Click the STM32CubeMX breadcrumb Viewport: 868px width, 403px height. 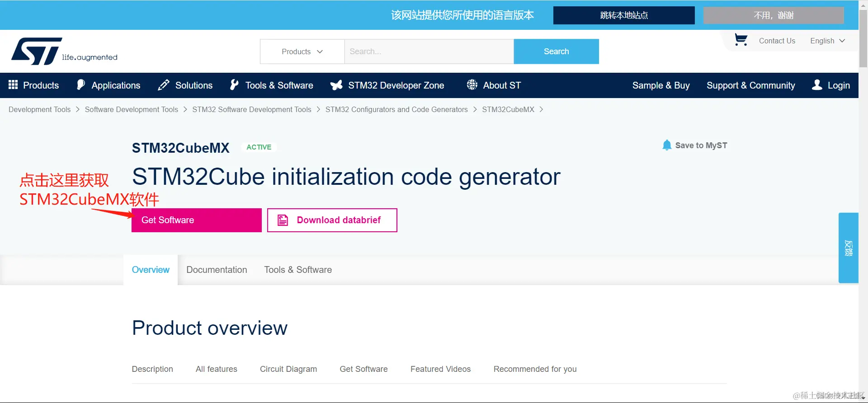coord(508,109)
